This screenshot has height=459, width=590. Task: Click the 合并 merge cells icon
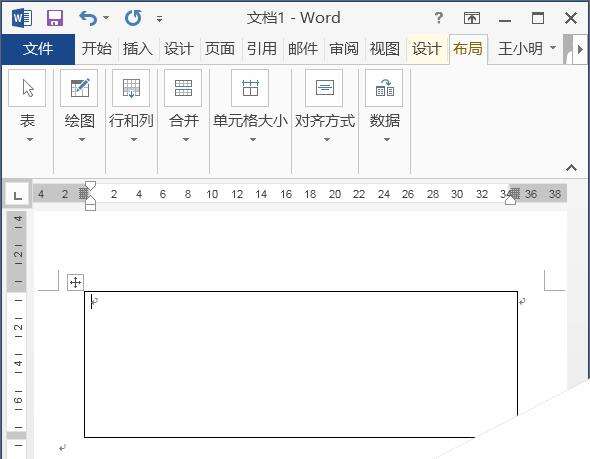coord(183,88)
